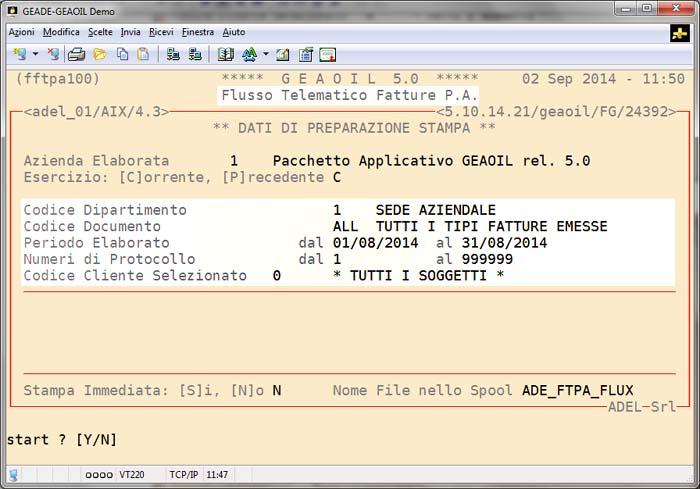
Task: Open the Azioni menu
Action: [x=21, y=32]
